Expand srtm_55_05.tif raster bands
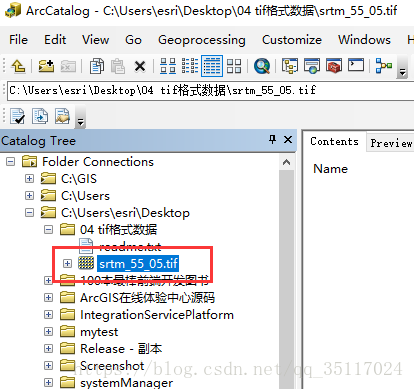Image resolution: width=414 pixels, height=389 pixels. click(67, 264)
